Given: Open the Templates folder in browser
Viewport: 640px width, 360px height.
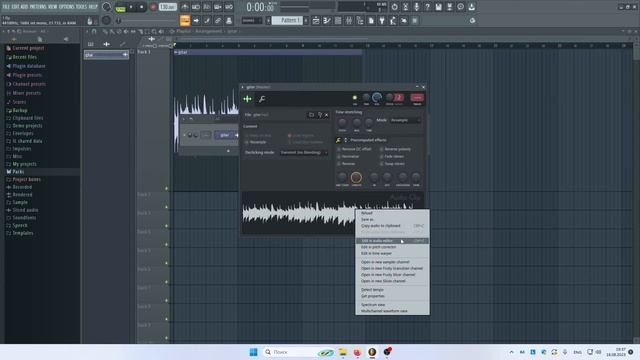Looking at the screenshot, I should click(x=22, y=233).
